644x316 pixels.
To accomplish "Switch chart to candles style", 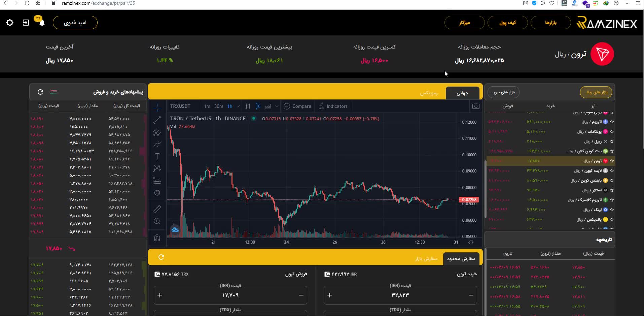I will coord(258,106).
